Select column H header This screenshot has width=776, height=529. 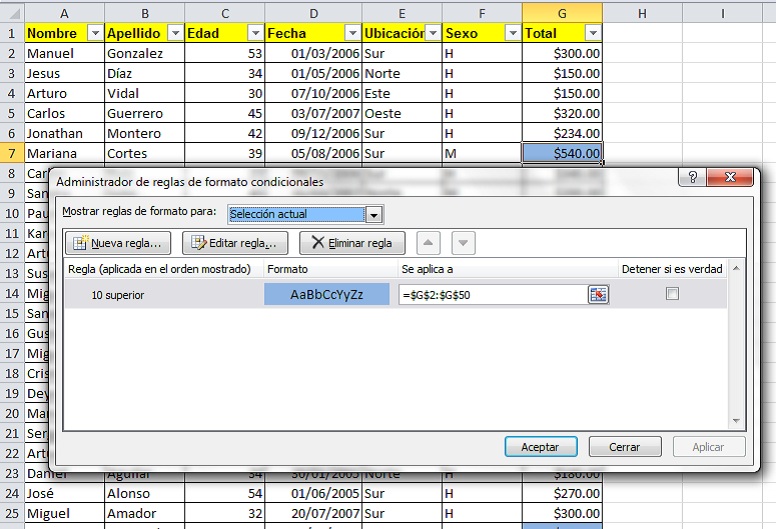click(640, 12)
